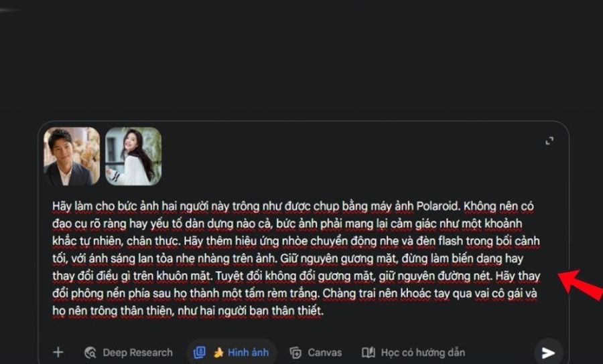Place cursor after thân thiết at prompt end
The height and width of the screenshot is (364, 603).
(x=324, y=310)
